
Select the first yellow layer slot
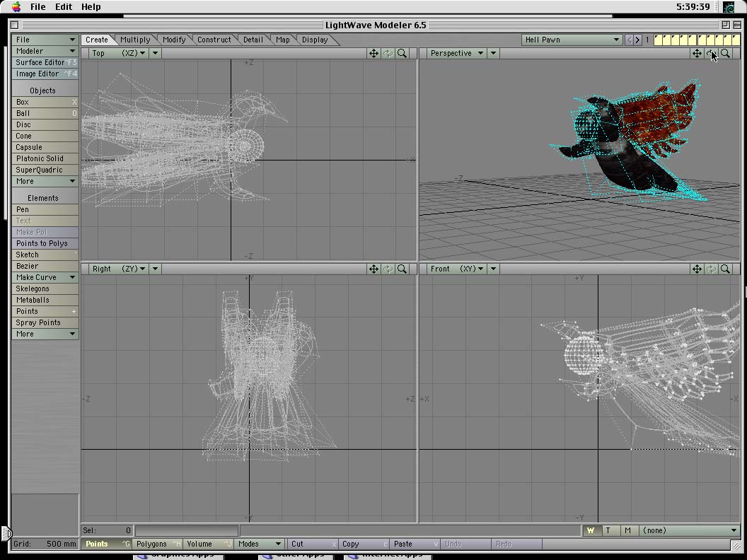click(659, 40)
